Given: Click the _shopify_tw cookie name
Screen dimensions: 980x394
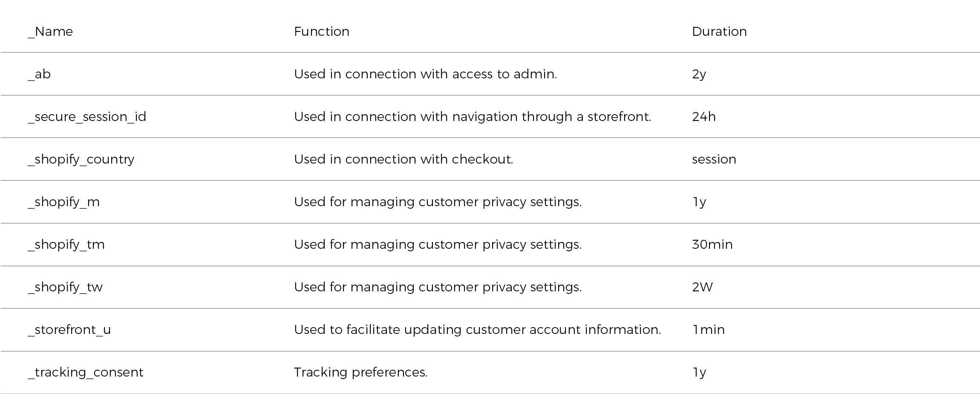Looking at the screenshot, I should click(x=65, y=287).
